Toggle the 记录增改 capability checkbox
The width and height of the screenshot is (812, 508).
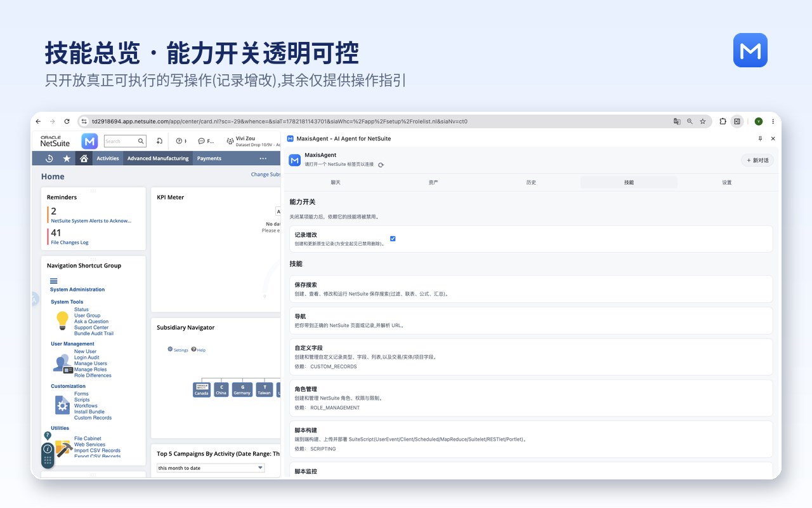click(393, 239)
